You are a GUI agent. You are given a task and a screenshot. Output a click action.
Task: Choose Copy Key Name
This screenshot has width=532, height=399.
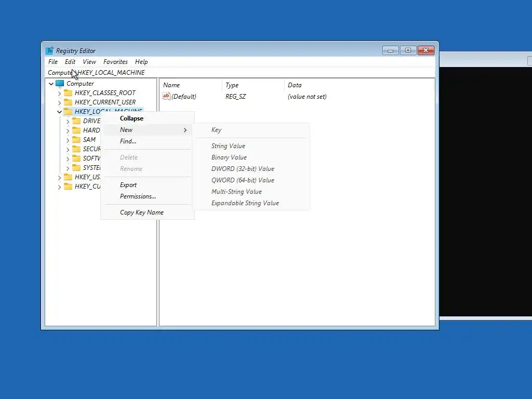point(148,212)
